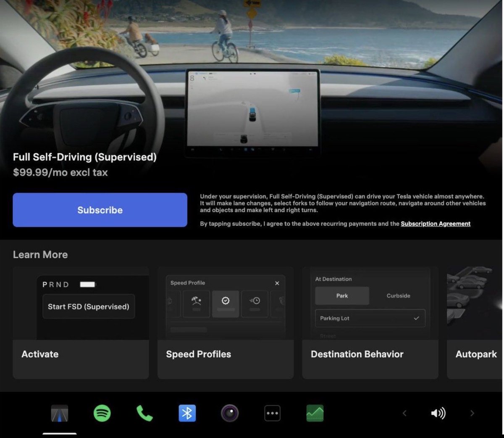Image resolution: width=504 pixels, height=438 pixels.
Task: Increase volume with the right arrow
Action: [472, 414]
